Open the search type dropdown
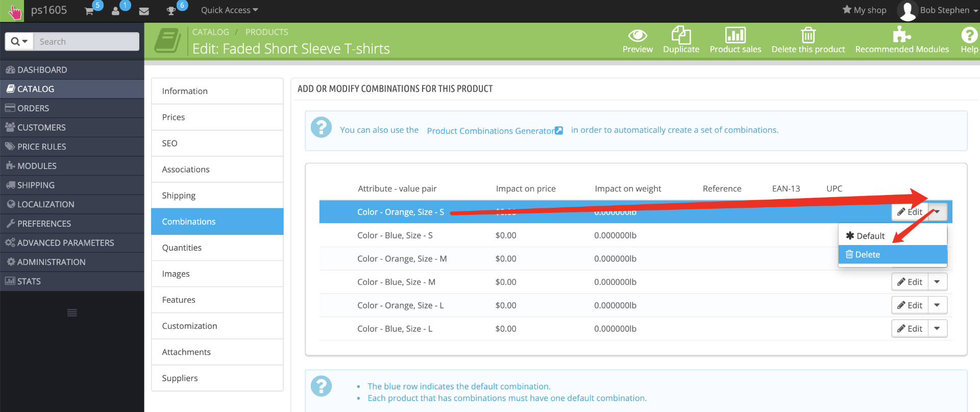 (x=19, y=41)
